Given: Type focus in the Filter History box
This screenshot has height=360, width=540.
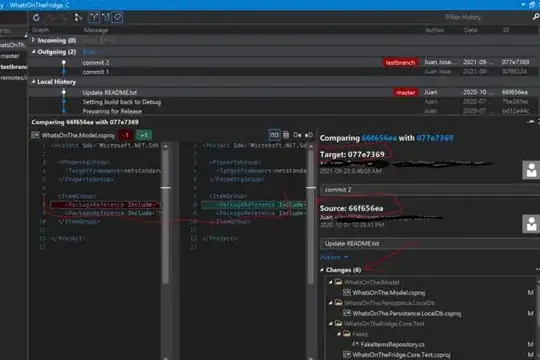Looking at the screenshot, I should 486,17.
